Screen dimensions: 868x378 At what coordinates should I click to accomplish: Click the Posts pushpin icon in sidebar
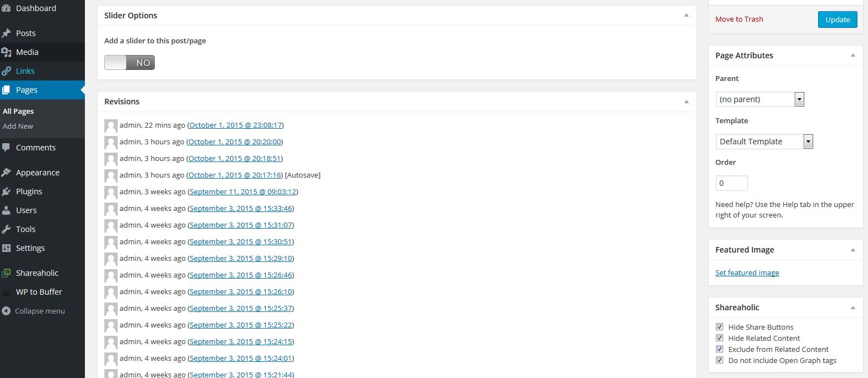tap(7, 33)
